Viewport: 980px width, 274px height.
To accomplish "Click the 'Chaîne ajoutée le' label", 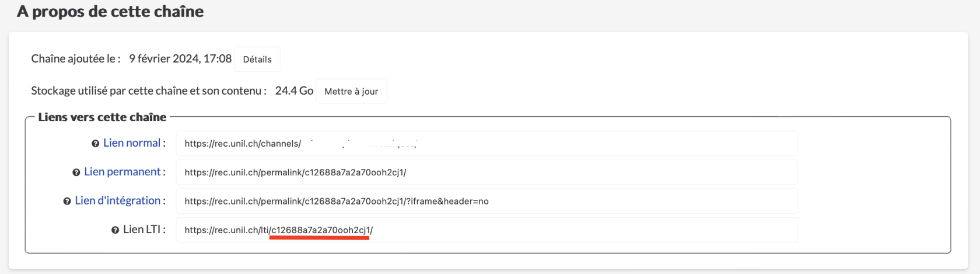I will 76,59.
